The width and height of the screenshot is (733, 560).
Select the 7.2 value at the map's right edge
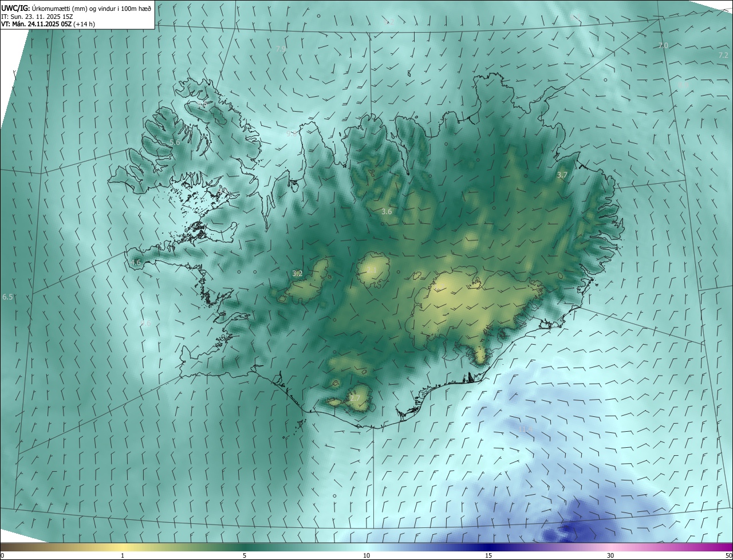click(x=724, y=55)
